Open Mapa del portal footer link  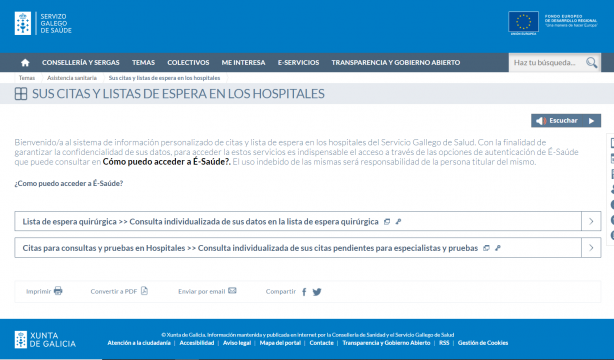coord(280,343)
